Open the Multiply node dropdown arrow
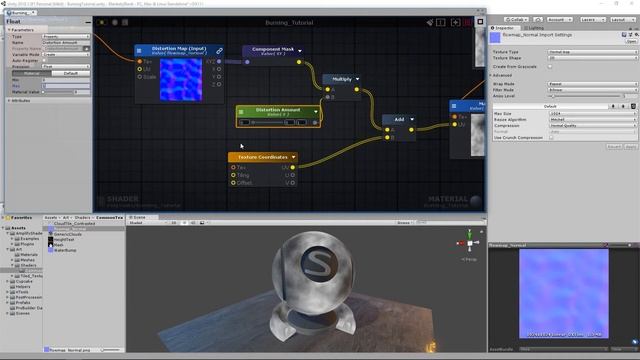This screenshot has width=640, height=360. pyautogui.click(x=358, y=79)
